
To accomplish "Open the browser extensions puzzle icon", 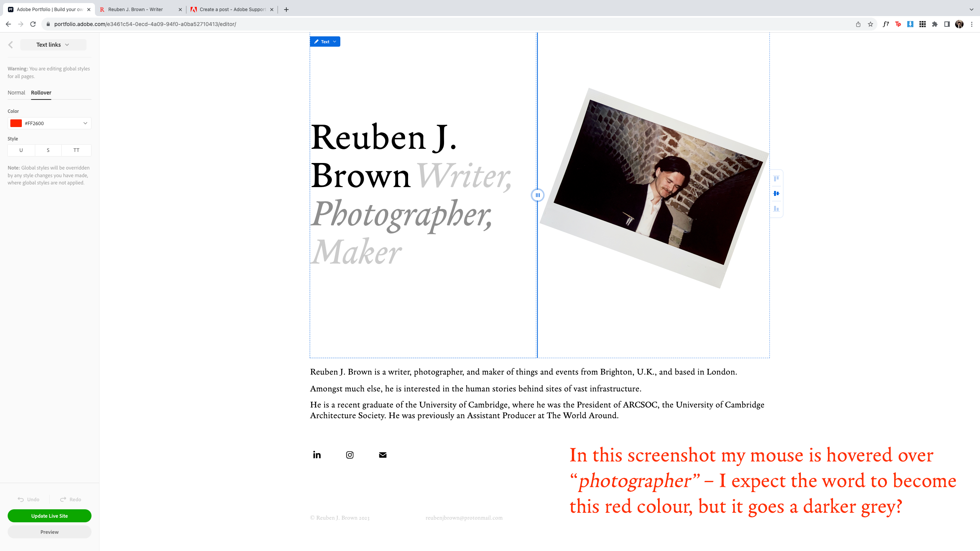I will (x=935, y=24).
